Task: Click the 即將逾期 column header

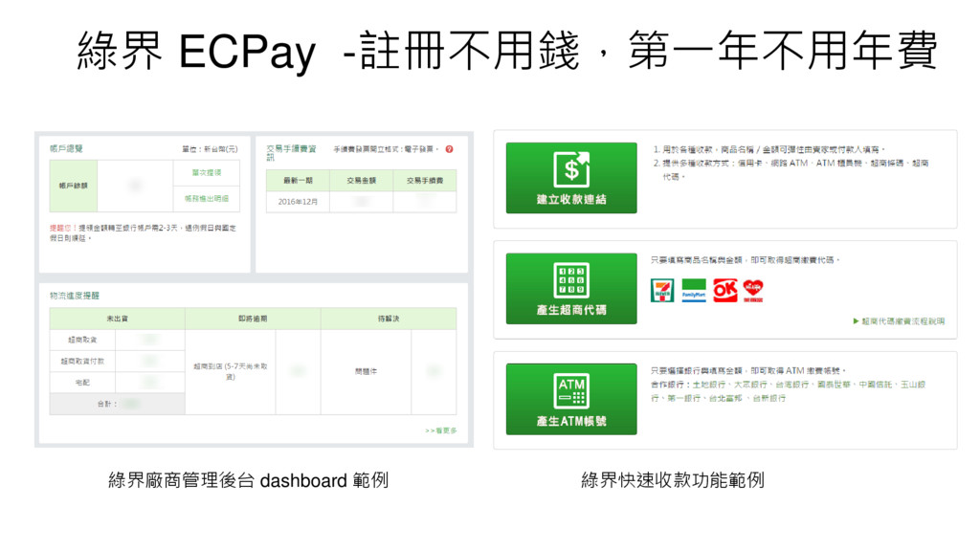Action: click(253, 319)
